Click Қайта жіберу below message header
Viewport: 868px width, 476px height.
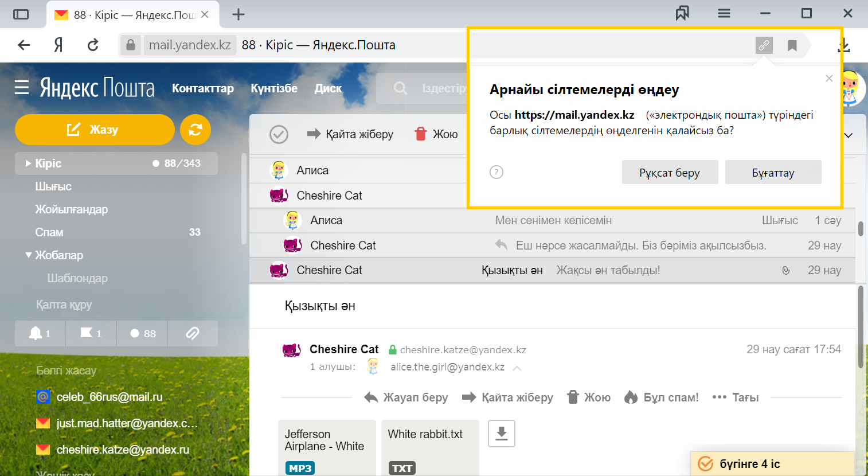coord(508,397)
